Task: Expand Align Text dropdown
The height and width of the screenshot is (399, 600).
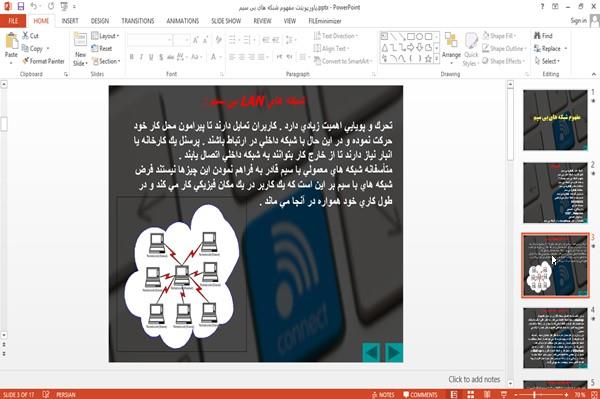Action: coord(331,49)
